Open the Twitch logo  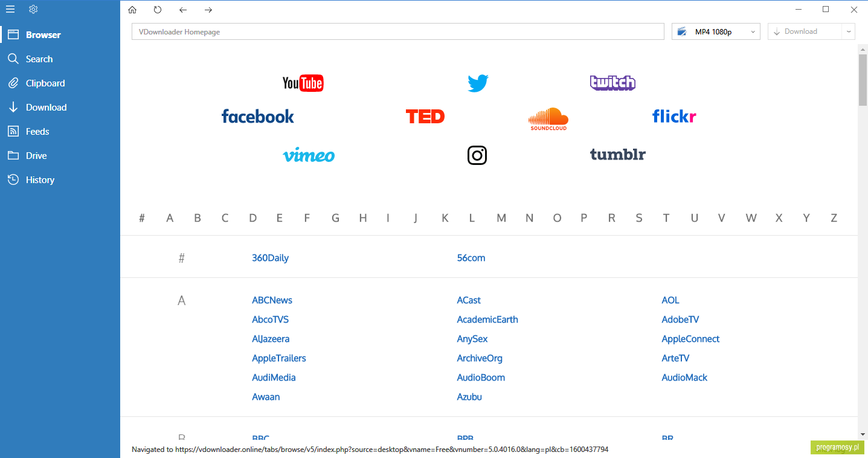(x=612, y=83)
